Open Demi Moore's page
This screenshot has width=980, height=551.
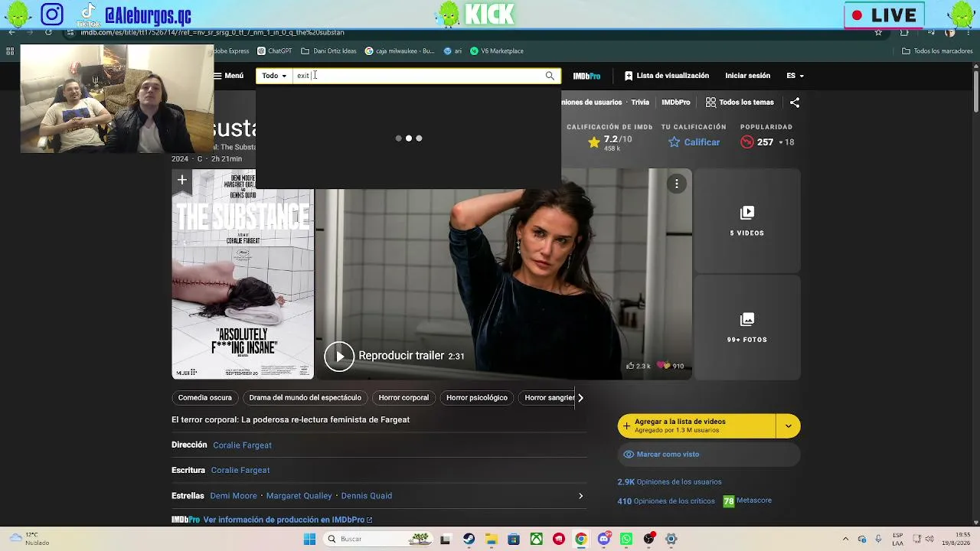point(234,496)
